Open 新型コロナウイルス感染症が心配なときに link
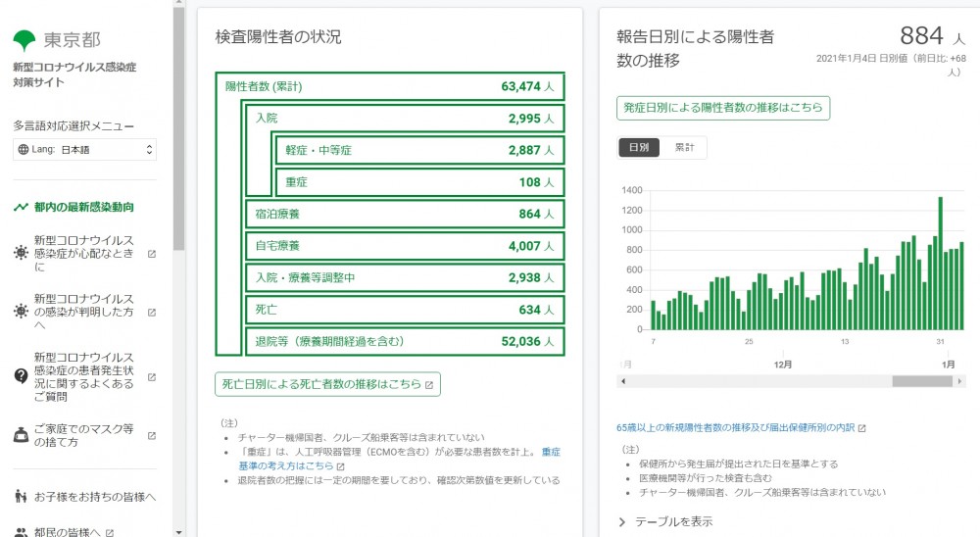This screenshot has height=537, width=980. [x=83, y=253]
